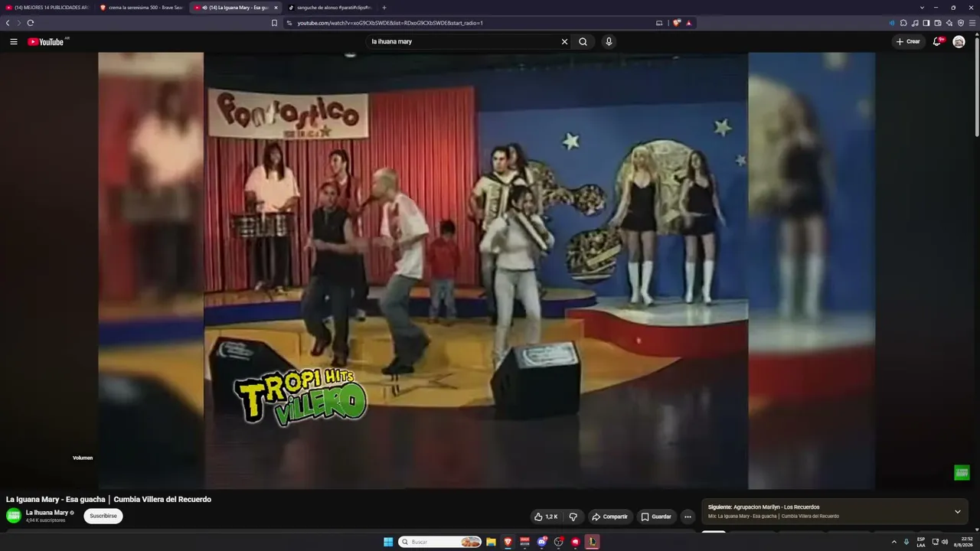Switch to sanguche de alonso tab
The height and width of the screenshot is (551, 980).
click(x=329, y=8)
